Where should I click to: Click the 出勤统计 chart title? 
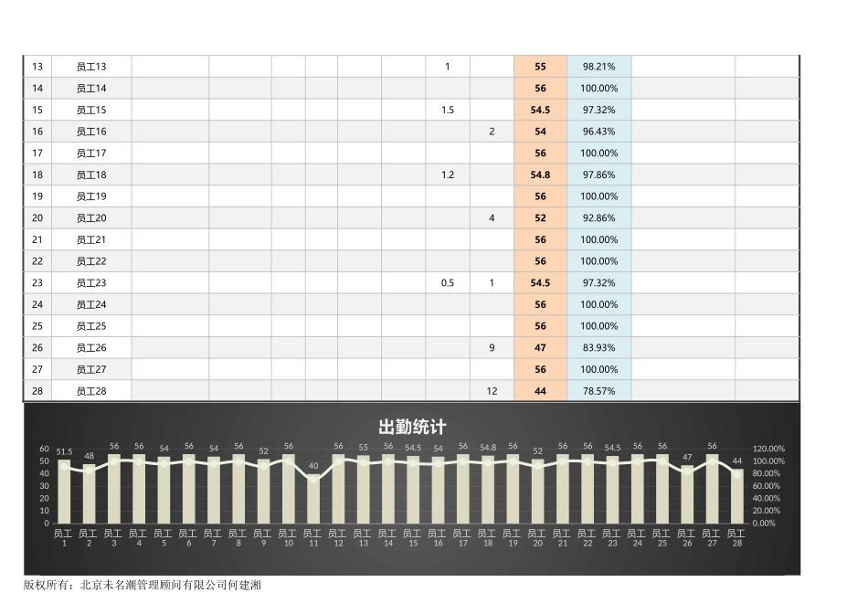coord(412,427)
